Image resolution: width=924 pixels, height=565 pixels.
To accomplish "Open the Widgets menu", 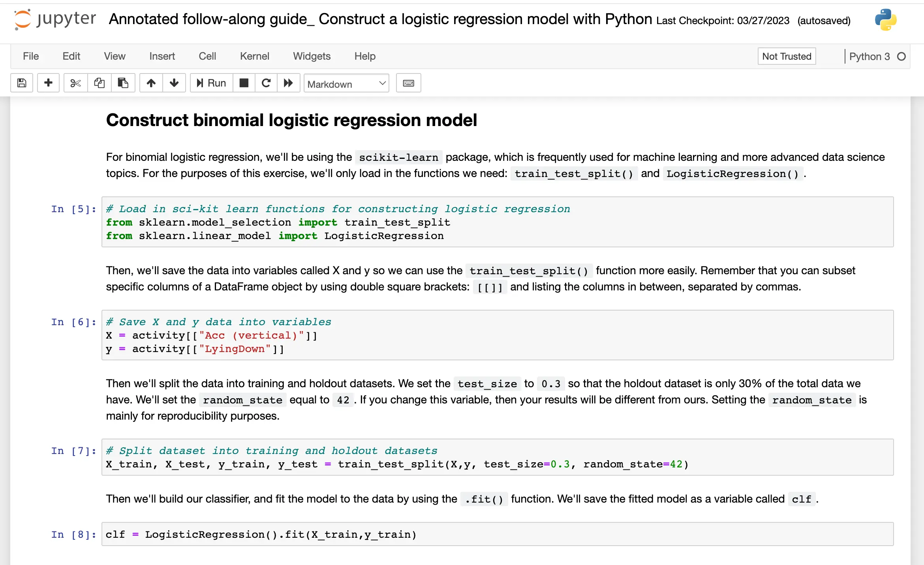I will (312, 56).
